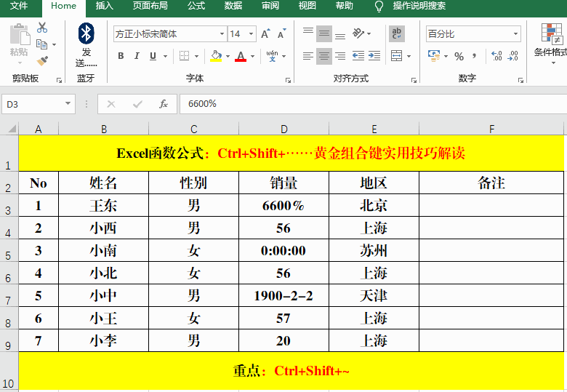Select cell containing 1900-2-2
The image size is (567, 392).
click(x=283, y=295)
